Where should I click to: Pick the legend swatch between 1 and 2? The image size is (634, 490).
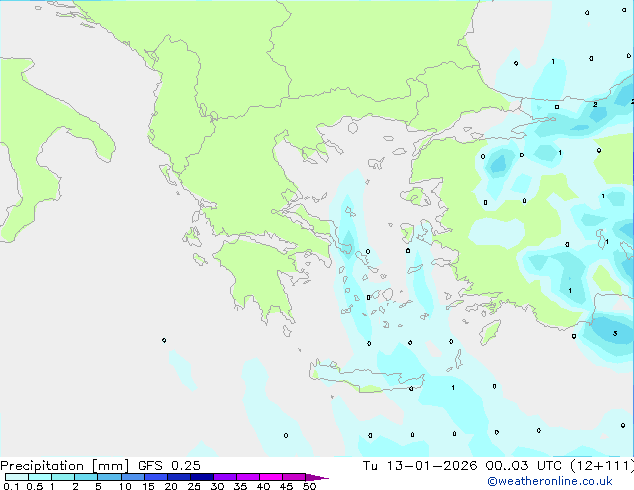click(x=63, y=477)
